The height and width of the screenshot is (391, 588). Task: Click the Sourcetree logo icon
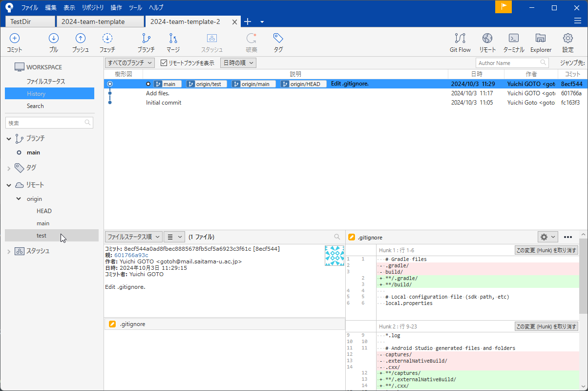tap(9, 7)
